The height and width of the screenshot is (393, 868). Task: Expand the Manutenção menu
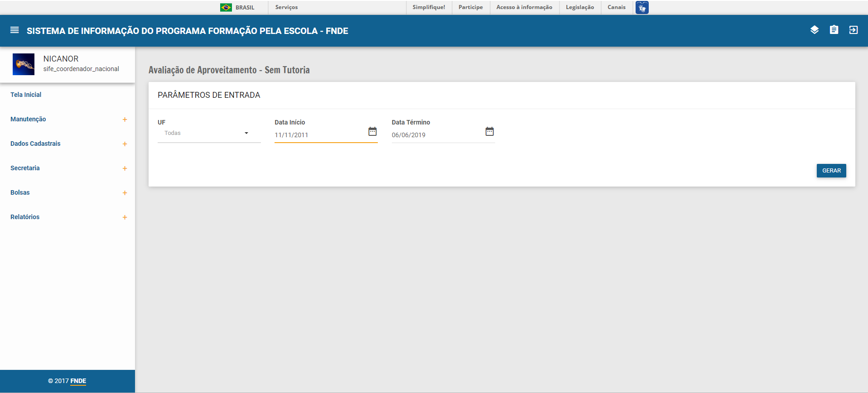(x=125, y=120)
